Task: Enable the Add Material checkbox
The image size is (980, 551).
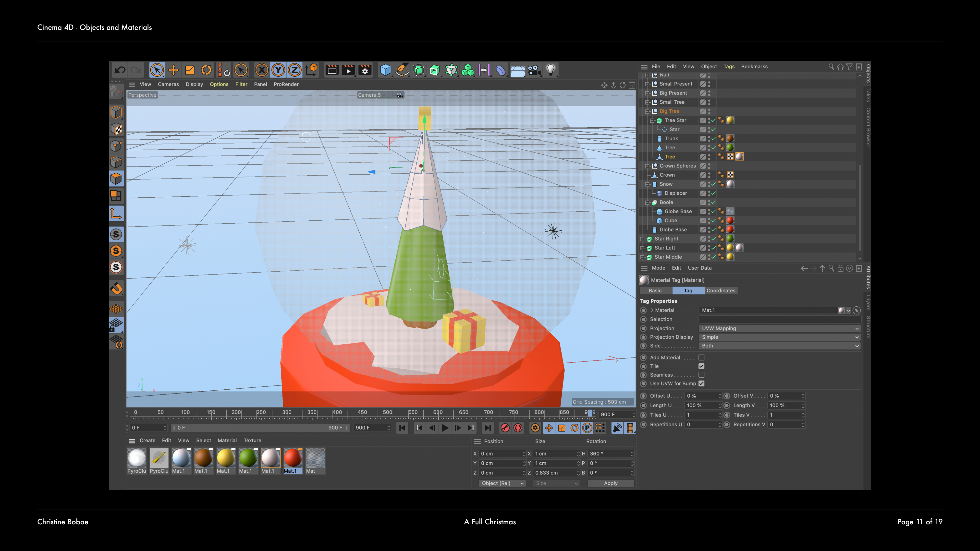Action: coord(701,358)
